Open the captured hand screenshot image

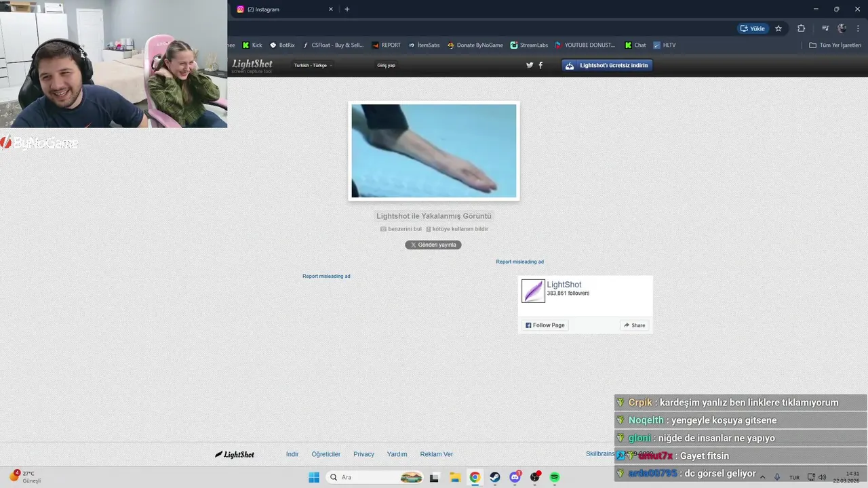pos(434,150)
